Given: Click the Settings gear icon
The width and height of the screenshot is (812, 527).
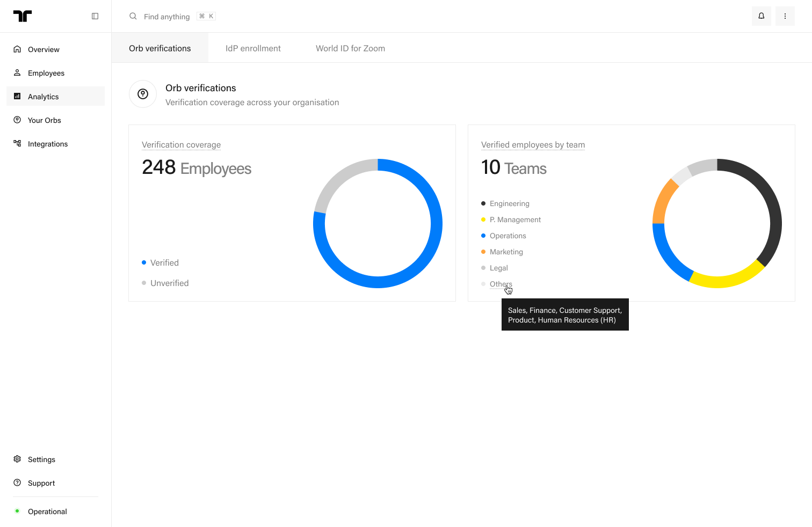Looking at the screenshot, I should point(17,459).
